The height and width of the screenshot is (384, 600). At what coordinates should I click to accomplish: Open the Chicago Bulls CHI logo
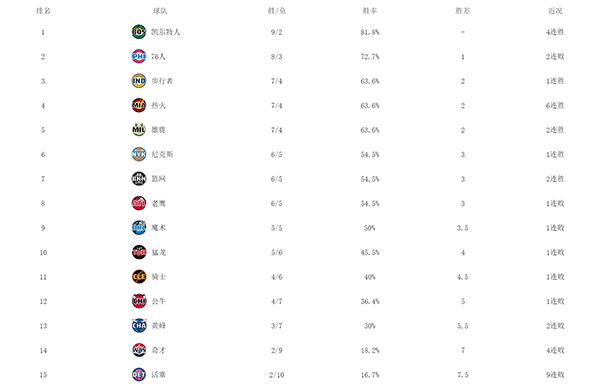pyautogui.click(x=139, y=301)
